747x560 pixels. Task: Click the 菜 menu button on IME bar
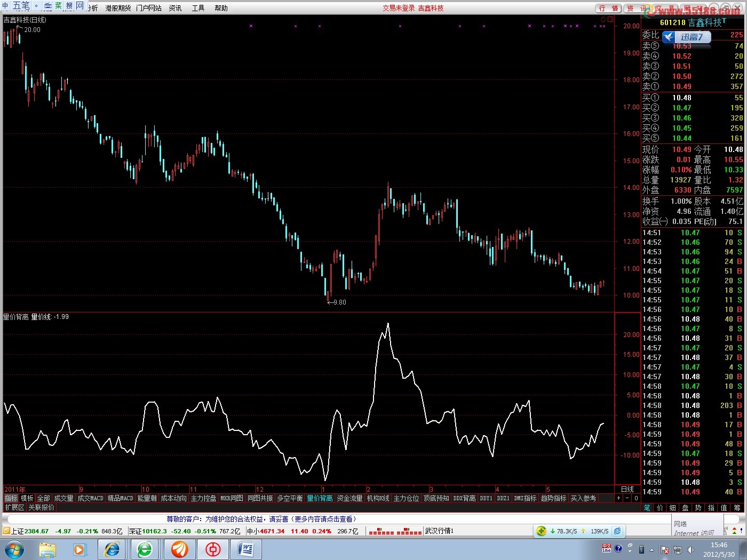click(59, 6)
